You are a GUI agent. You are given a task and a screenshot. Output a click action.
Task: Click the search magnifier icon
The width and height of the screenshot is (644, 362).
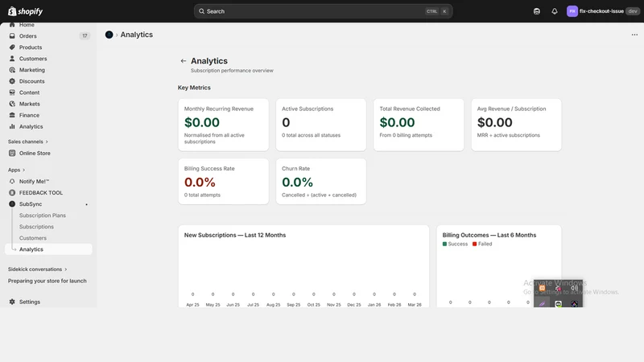point(202,11)
